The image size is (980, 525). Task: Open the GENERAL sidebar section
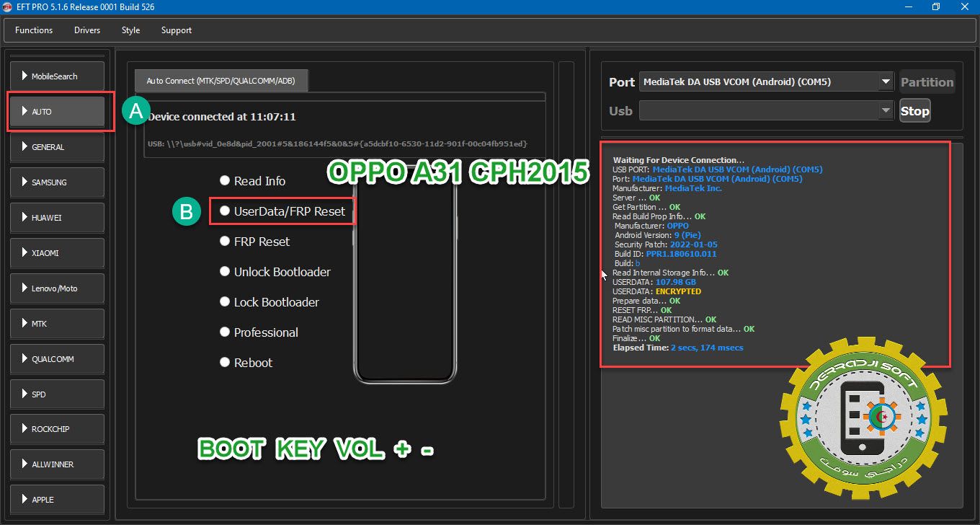coord(58,146)
